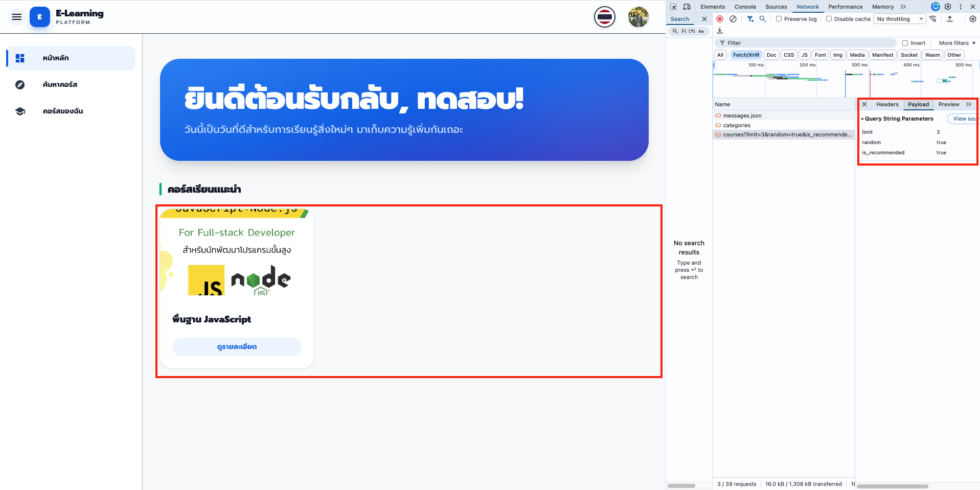Screen dimensions: 980x490
Task: Tick the Invert filter checkbox
Action: tap(905, 43)
